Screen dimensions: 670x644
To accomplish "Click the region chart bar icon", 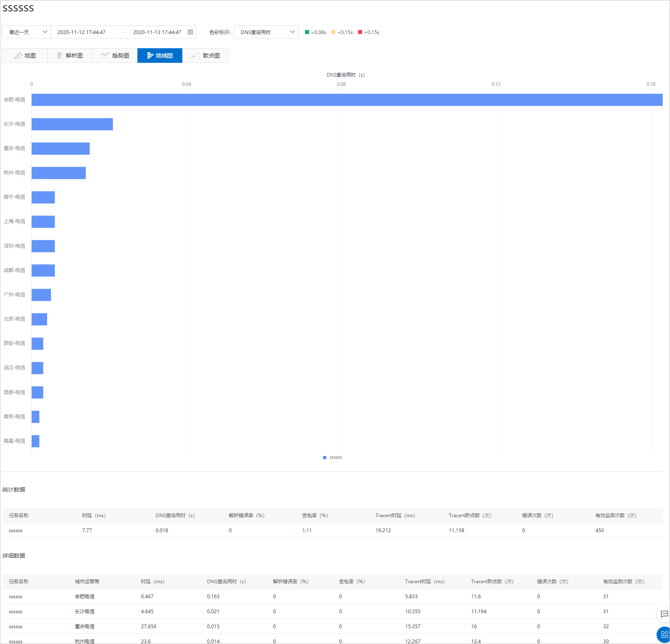I will (x=150, y=56).
